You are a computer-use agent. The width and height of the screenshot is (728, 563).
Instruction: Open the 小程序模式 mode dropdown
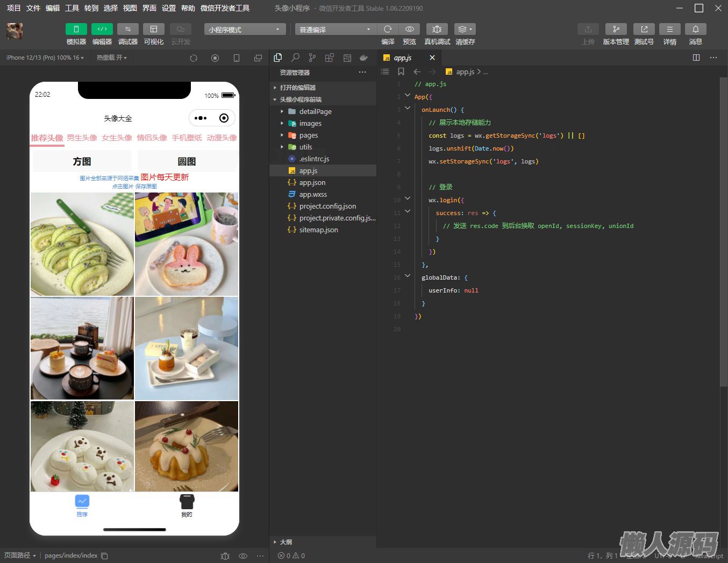245,30
